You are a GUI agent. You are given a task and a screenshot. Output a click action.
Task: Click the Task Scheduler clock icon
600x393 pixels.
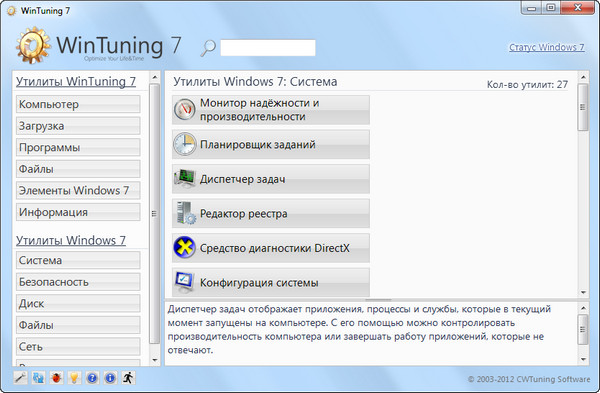pos(185,144)
